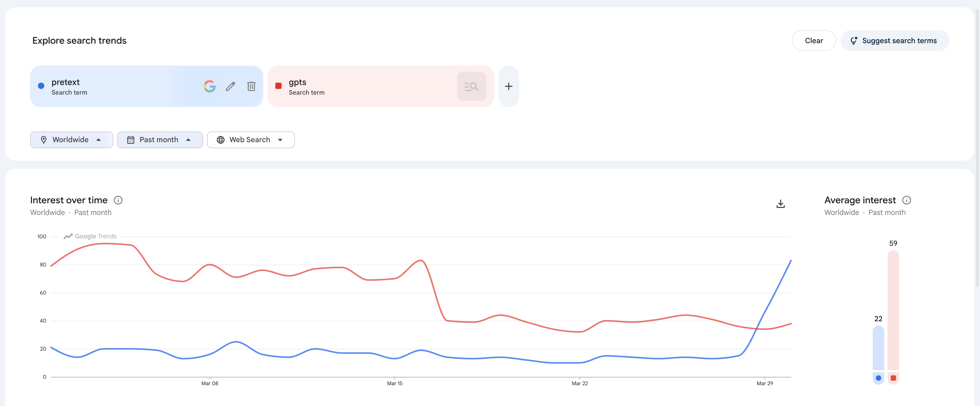Open info tooltip next to Interest over time
Viewport: 980px width, 406px height.
(118, 200)
